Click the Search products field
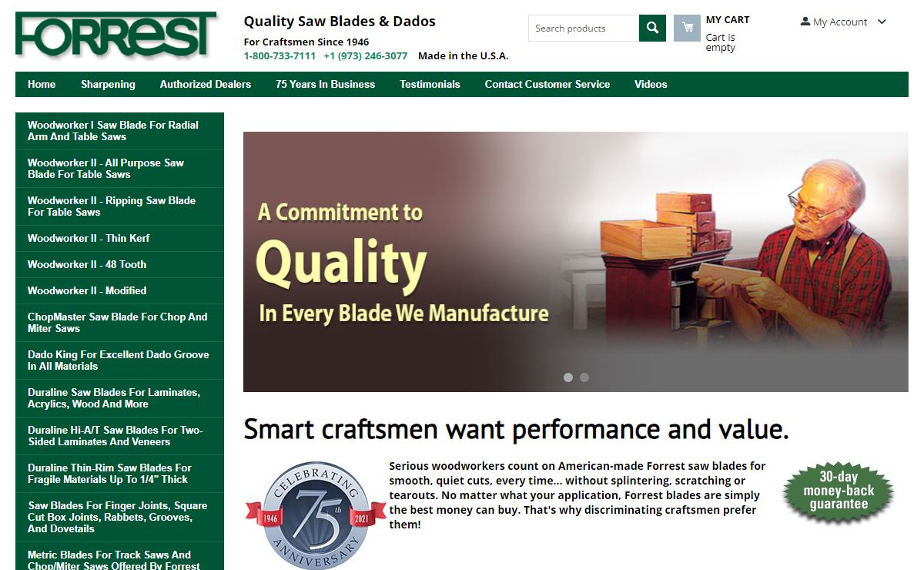The width and height of the screenshot is (924, 570). pyautogui.click(x=584, y=28)
